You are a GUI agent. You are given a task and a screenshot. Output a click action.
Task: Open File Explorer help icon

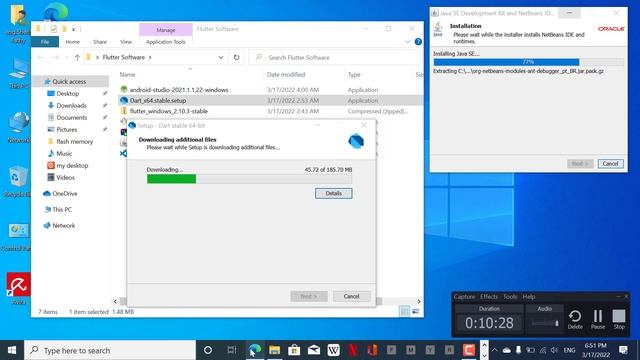coord(418,42)
